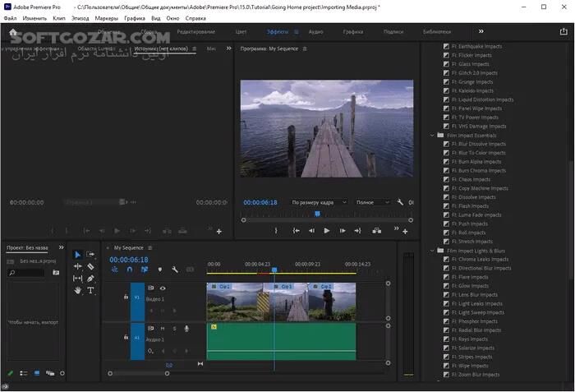This screenshot has width=575, height=392.
Task: Open timeline wrench display settings
Action: (x=175, y=270)
